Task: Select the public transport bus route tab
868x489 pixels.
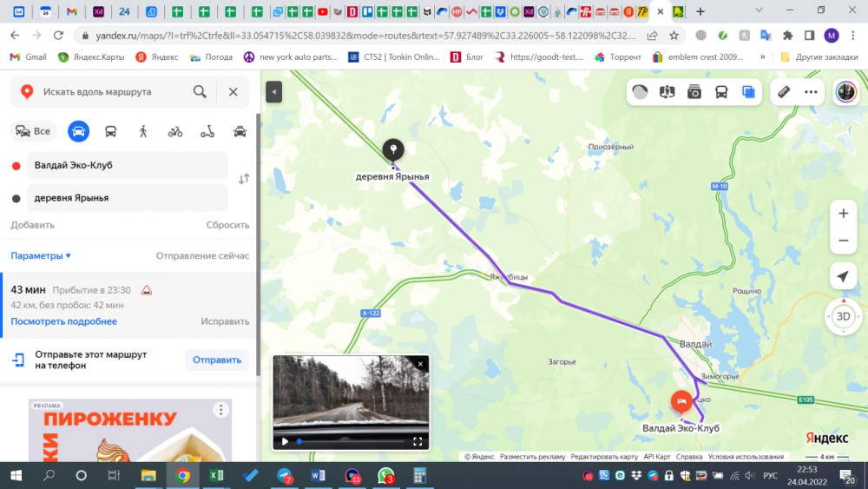Action: 111,131
